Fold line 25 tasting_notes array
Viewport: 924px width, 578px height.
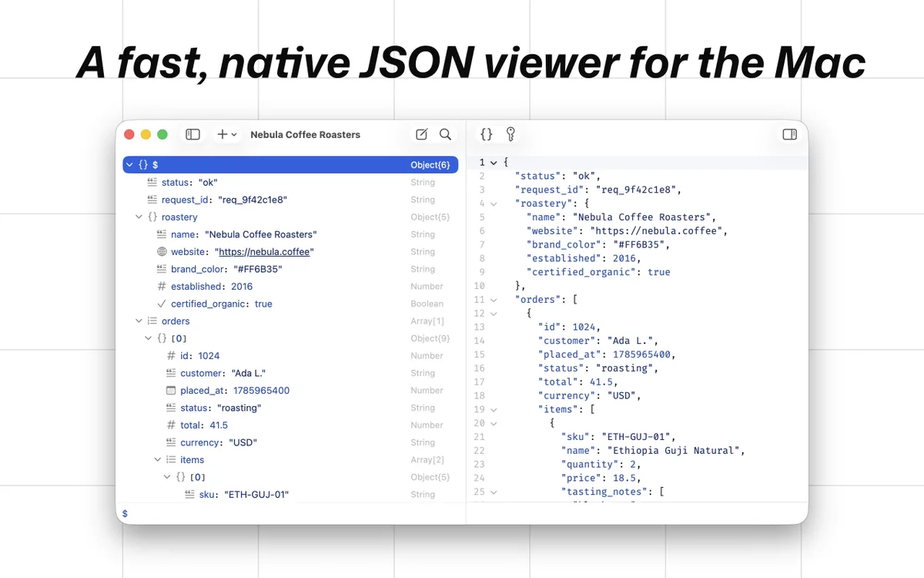click(x=494, y=492)
